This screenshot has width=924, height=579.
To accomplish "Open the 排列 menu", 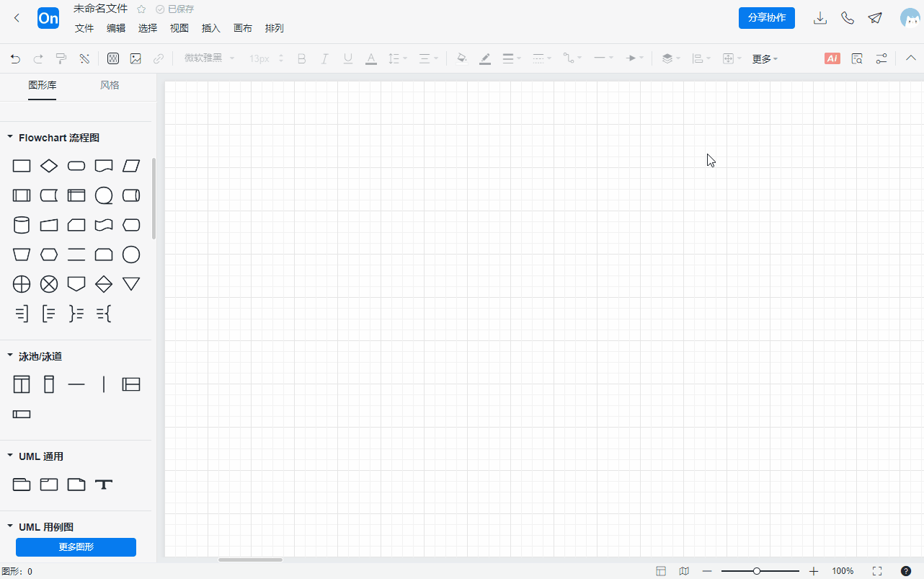I will (275, 28).
